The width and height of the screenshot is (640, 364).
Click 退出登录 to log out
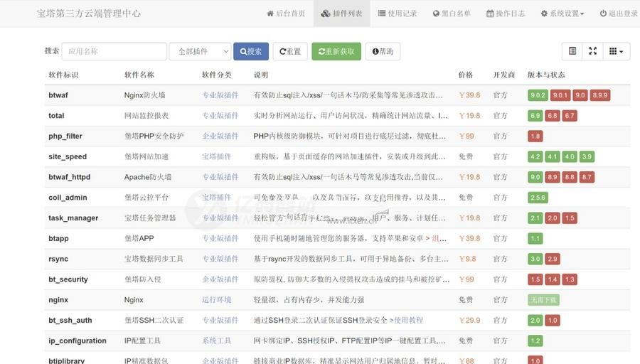click(619, 14)
